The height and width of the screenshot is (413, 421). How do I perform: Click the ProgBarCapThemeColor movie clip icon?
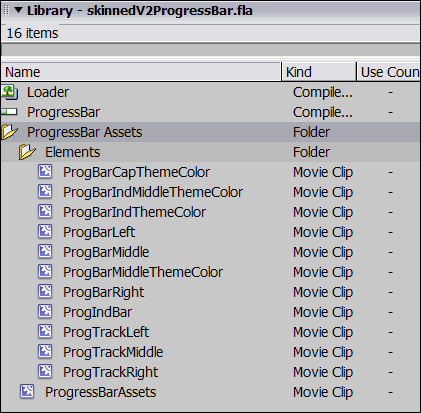coord(45,172)
